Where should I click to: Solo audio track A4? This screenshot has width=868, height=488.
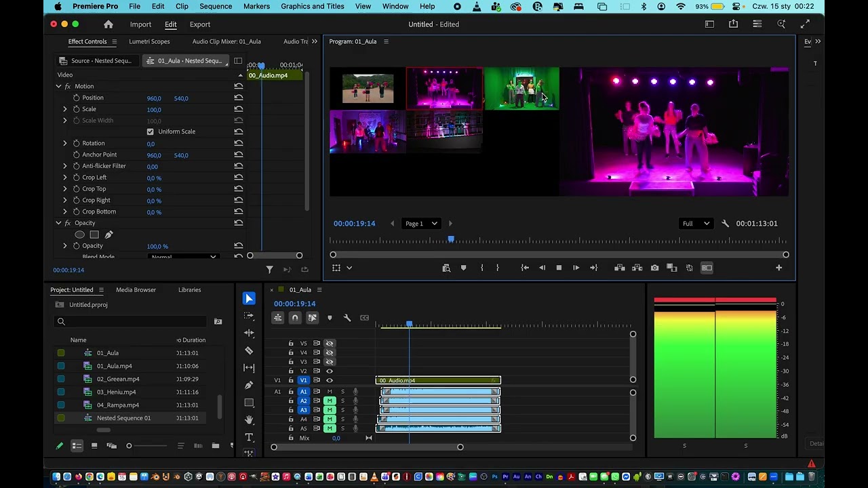(x=342, y=420)
